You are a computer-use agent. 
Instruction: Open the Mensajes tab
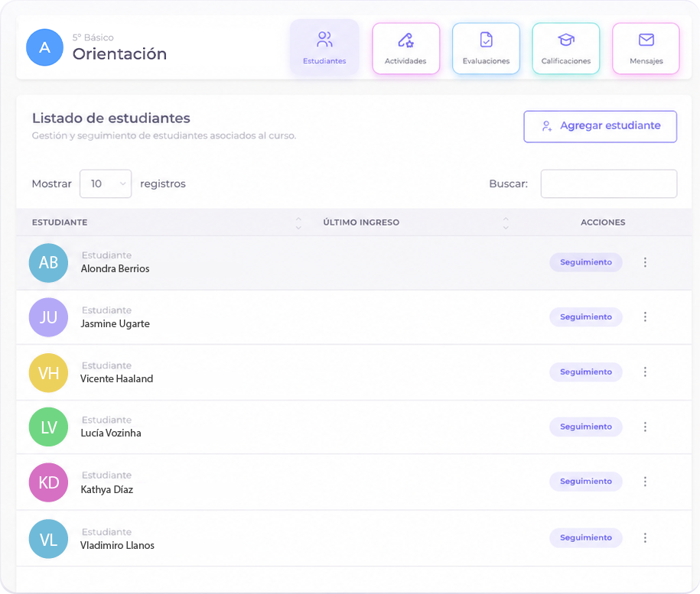point(646,48)
